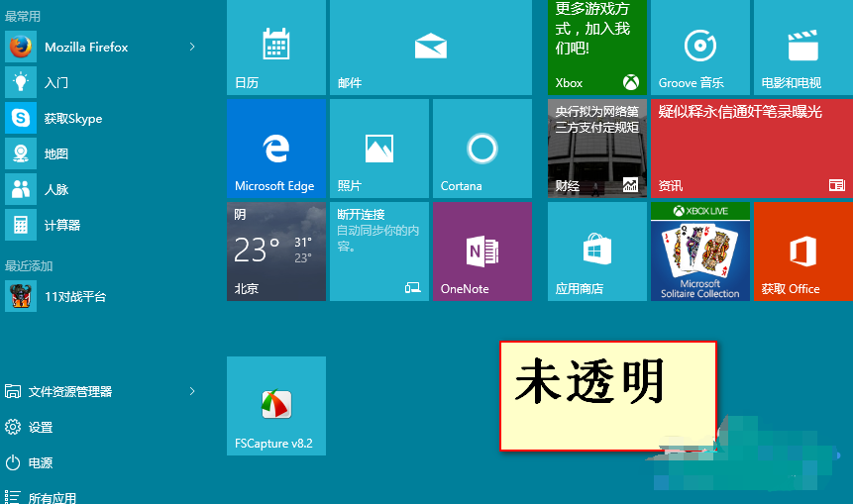This screenshot has width=853, height=504.
Task: Open Groove 音乐 tile
Action: (699, 47)
